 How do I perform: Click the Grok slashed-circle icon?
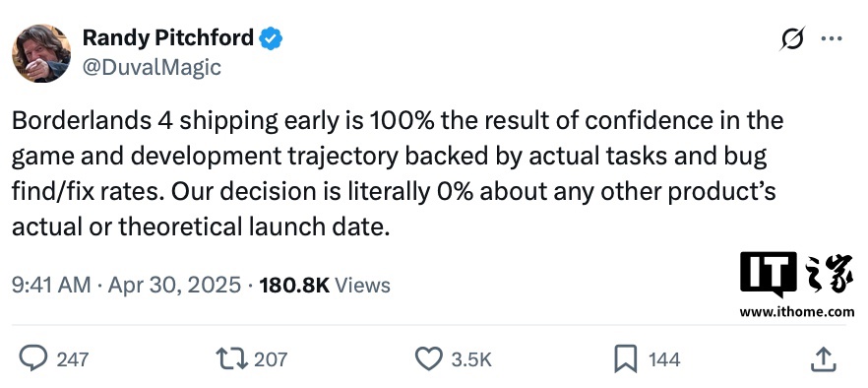pyautogui.click(x=792, y=39)
